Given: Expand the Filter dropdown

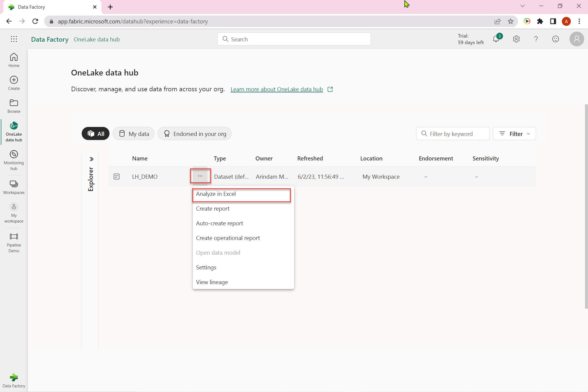Looking at the screenshot, I should click(x=514, y=133).
